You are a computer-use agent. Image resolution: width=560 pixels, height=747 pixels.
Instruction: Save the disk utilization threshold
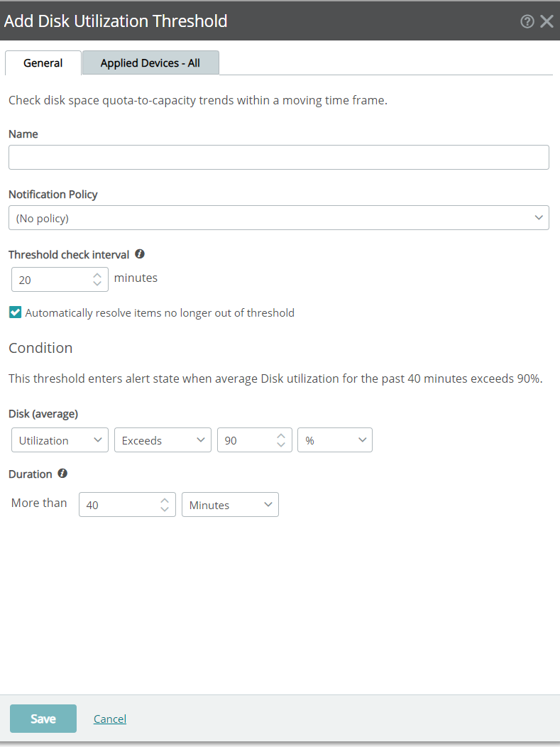pyautogui.click(x=43, y=718)
